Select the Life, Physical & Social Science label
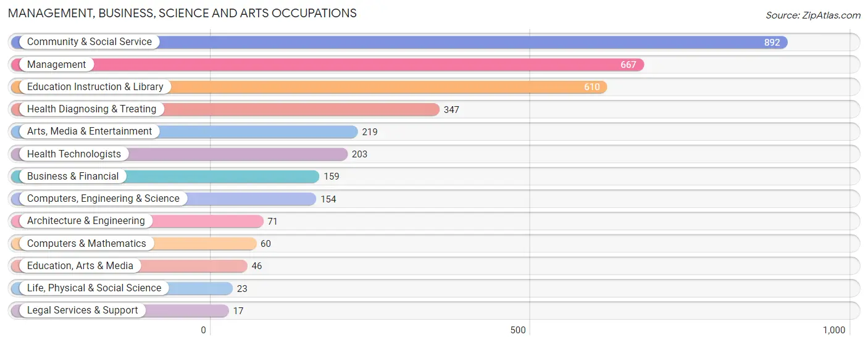 click(x=94, y=288)
